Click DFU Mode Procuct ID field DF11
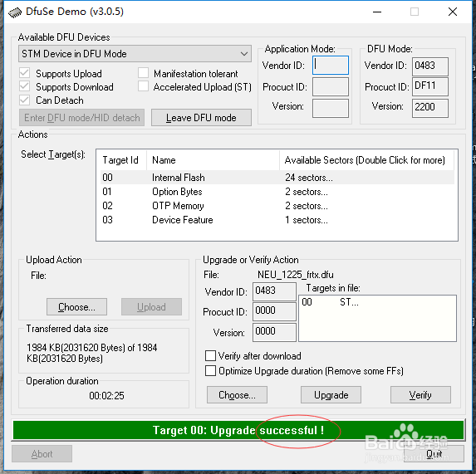Viewport: 476px width, 474px height. 430,86
